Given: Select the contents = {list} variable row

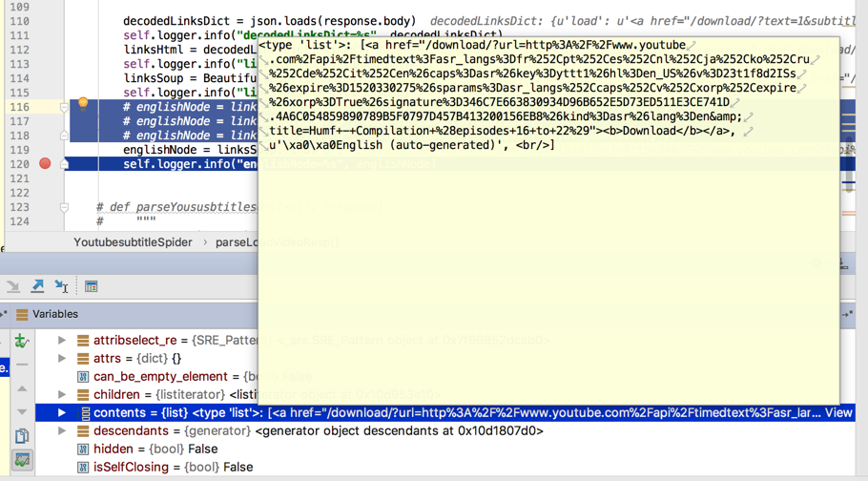Looking at the screenshot, I should tap(445, 413).
